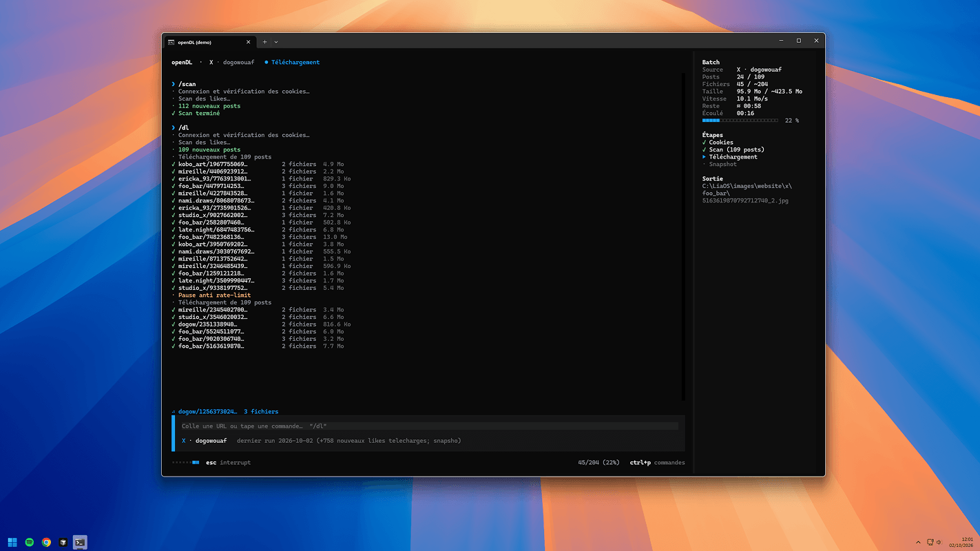This screenshot has width=980, height=551.
Task: Click the Snapshot step in Étapes
Action: 720,165
